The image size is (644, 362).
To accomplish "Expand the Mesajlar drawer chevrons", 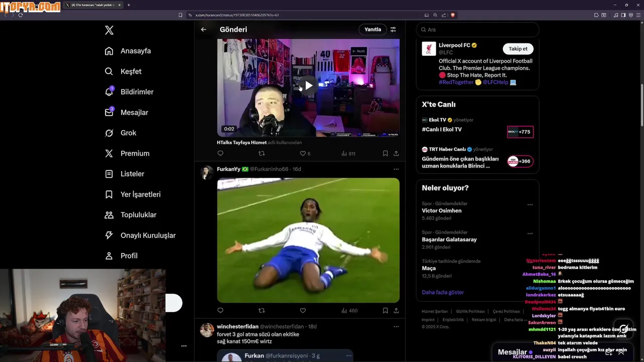I will [x=621, y=352].
